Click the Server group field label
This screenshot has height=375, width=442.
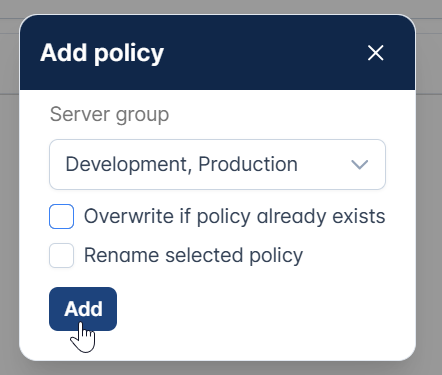tap(109, 115)
